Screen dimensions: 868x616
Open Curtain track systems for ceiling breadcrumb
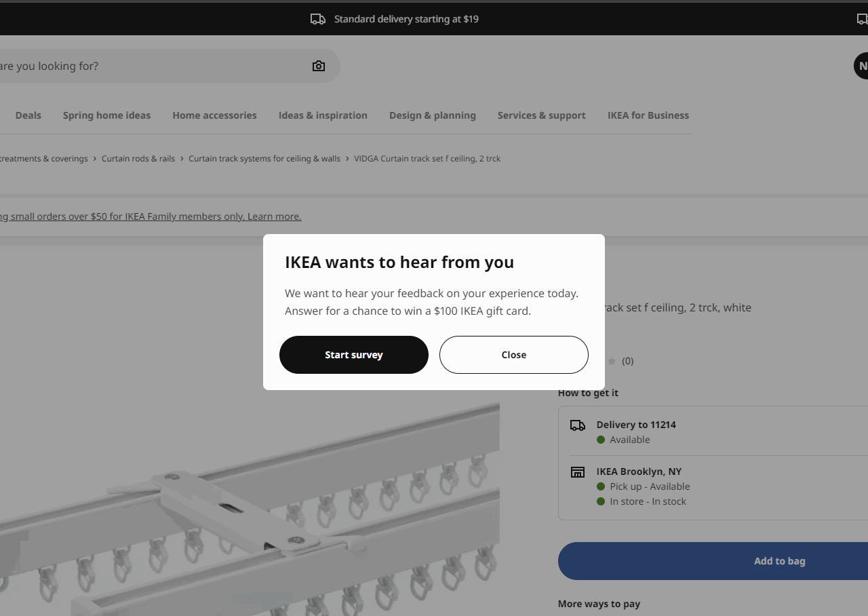[x=264, y=159]
